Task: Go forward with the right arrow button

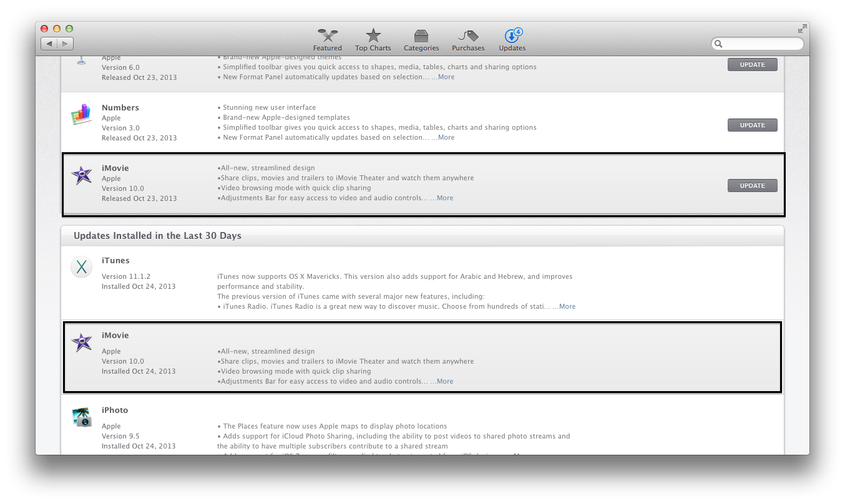Action: (66, 44)
